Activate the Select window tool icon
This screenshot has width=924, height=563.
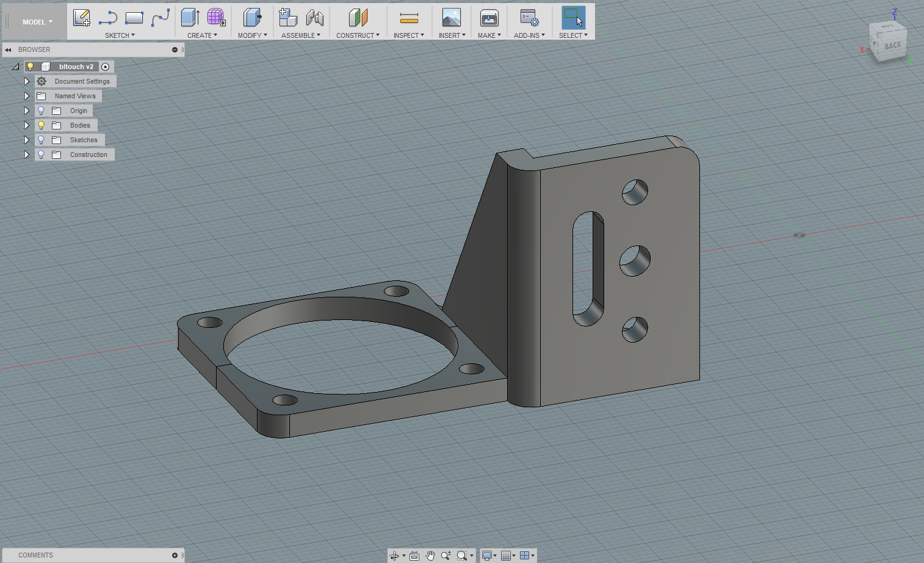pos(573,18)
